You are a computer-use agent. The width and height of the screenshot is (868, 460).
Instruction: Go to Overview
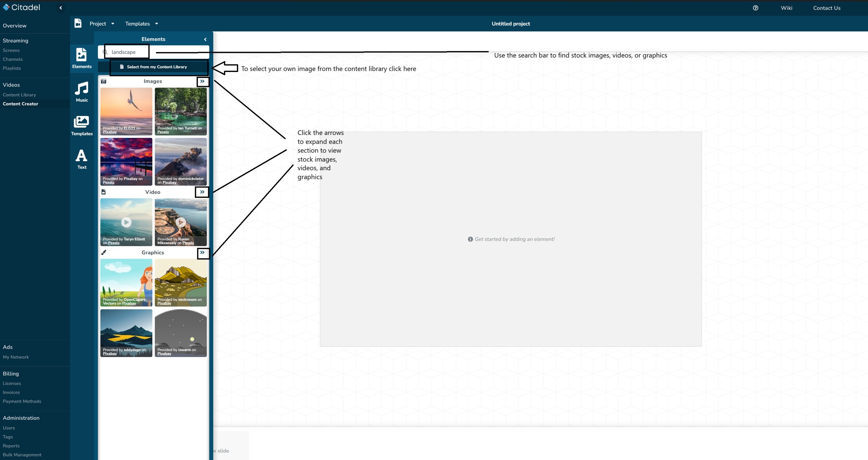coord(14,26)
